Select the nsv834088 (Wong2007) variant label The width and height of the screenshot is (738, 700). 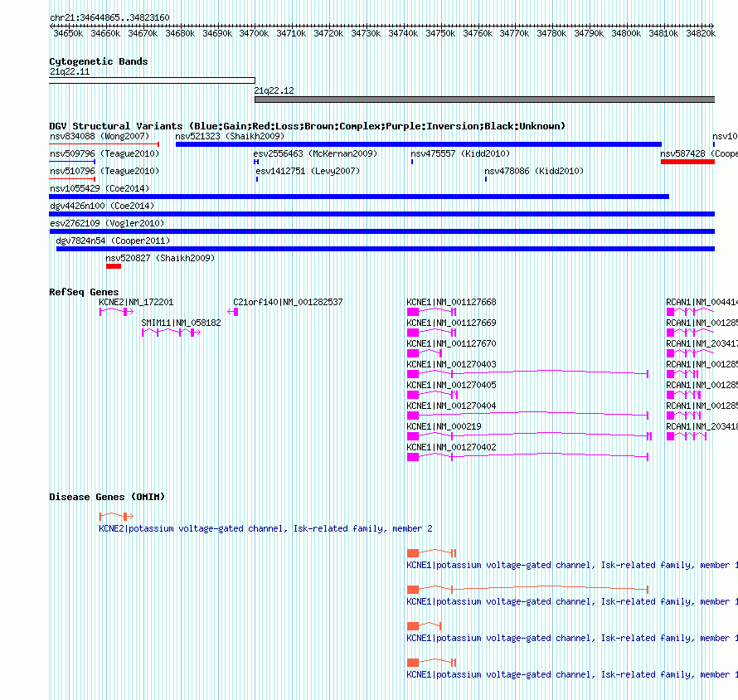[x=100, y=137]
